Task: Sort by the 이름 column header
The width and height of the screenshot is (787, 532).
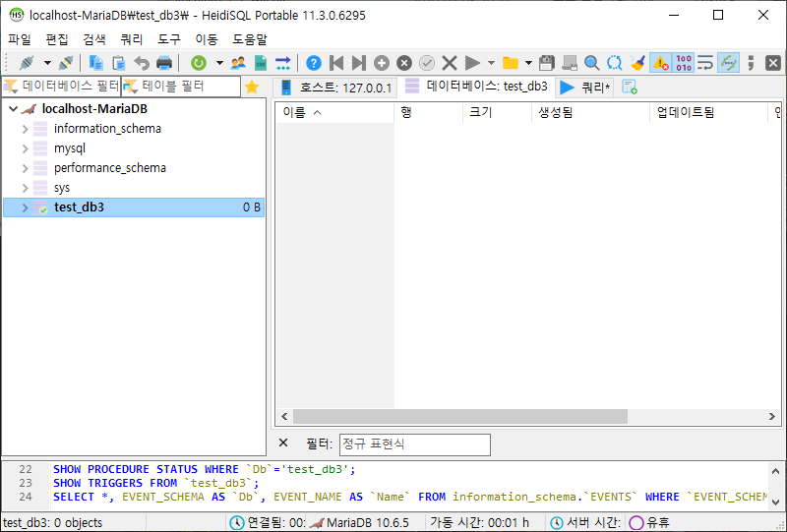Action: point(334,112)
